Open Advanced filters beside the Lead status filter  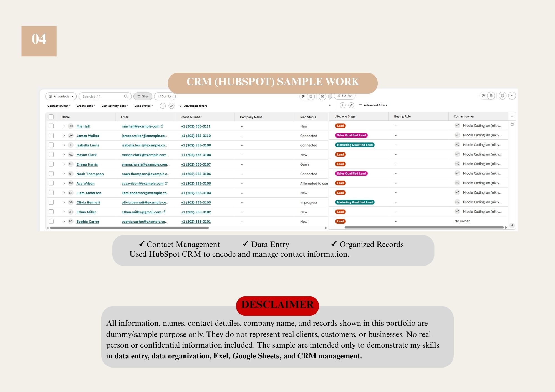[193, 106]
